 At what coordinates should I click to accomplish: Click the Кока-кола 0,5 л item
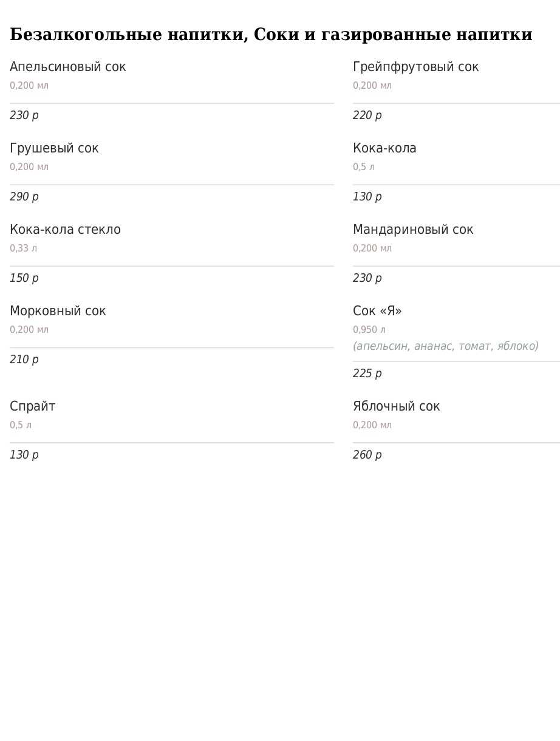click(x=384, y=149)
